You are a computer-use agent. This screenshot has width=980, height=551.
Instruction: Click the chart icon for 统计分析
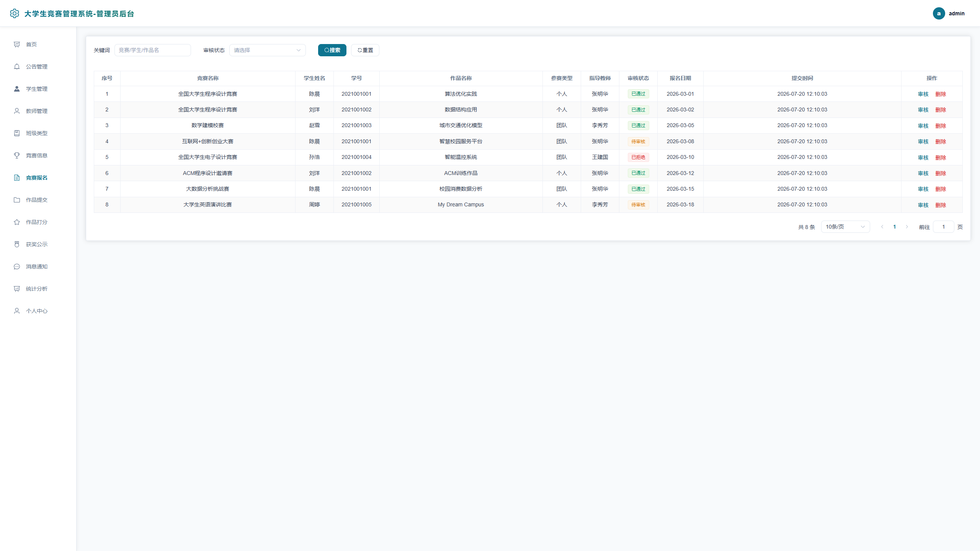pos(17,289)
